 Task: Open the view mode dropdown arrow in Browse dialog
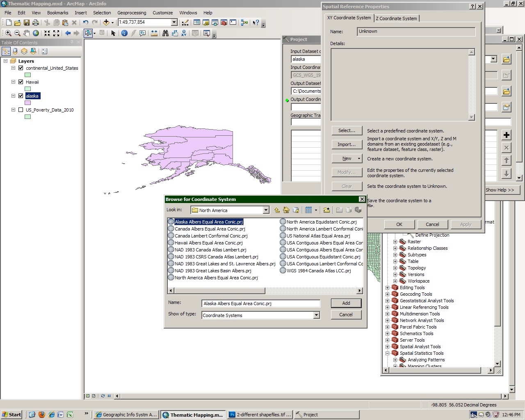tap(316, 210)
